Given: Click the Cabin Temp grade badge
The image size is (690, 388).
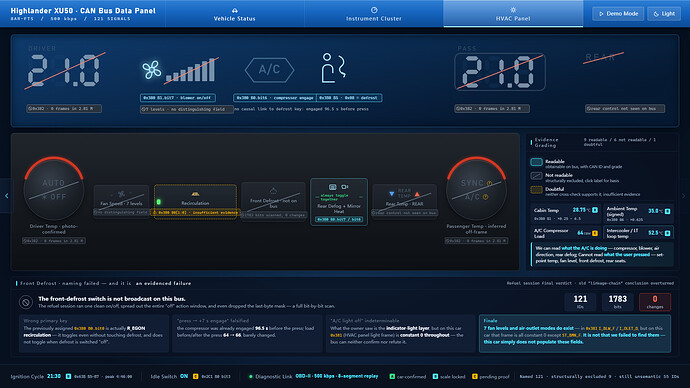Looking at the screenshot, I should pos(595,210).
